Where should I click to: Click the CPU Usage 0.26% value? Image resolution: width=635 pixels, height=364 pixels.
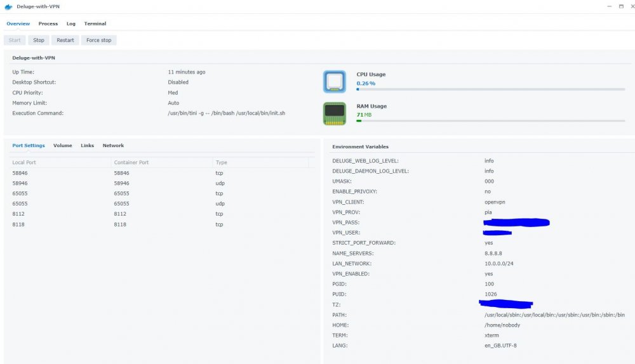[x=366, y=83]
